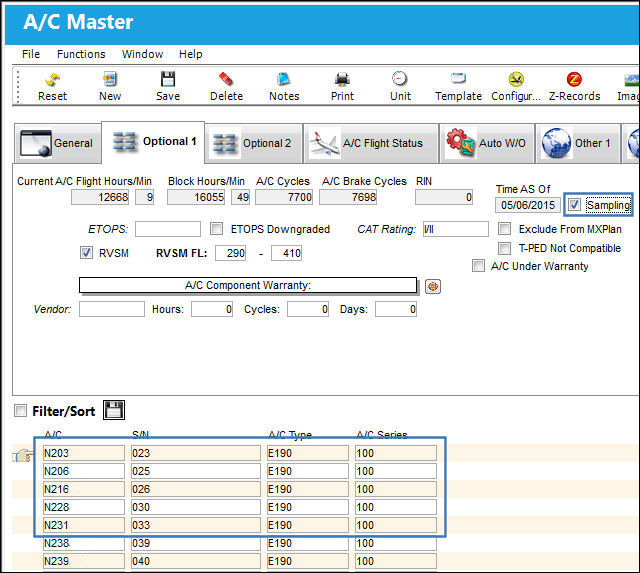Click the warranty Days field
The height and width of the screenshot is (573, 640).
[396, 309]
